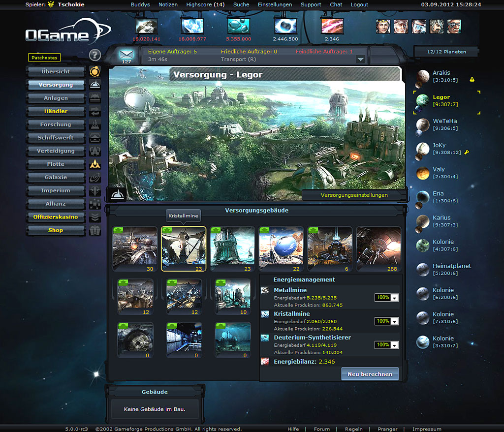Screen dimensions: 504x432
Task: Click the icon beside the Shop menu
Action: point(95,230)
